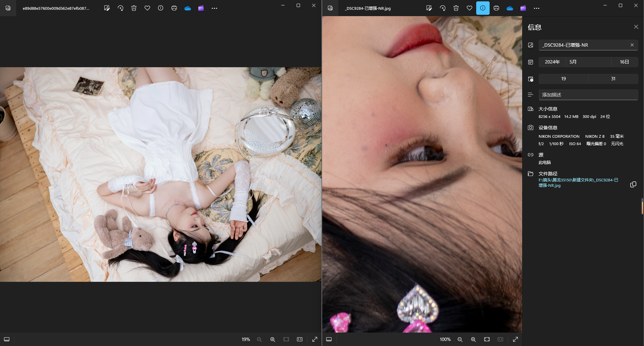
Task: Open Clipchamp purple icon in left toolbar
Action: tap(201, 8)
